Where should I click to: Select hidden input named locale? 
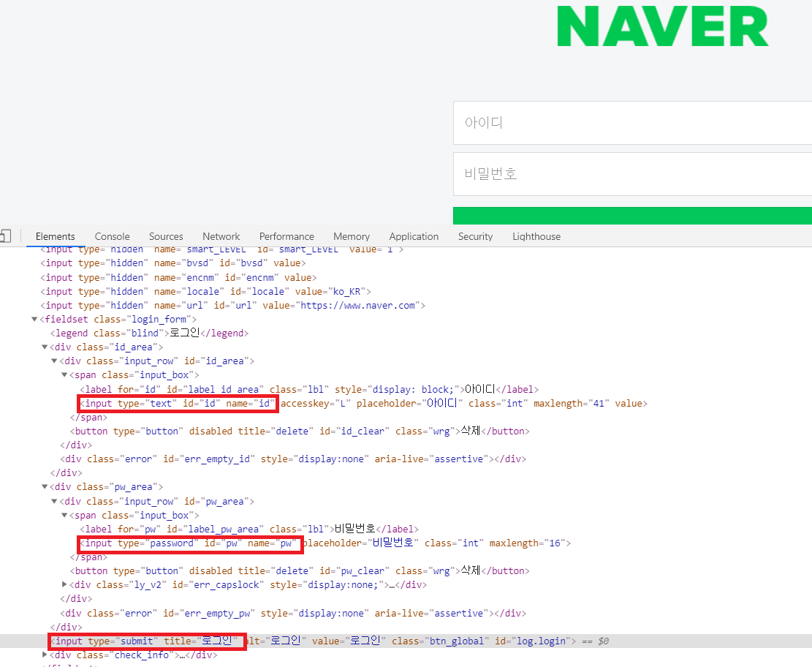(x=205, y=292)
